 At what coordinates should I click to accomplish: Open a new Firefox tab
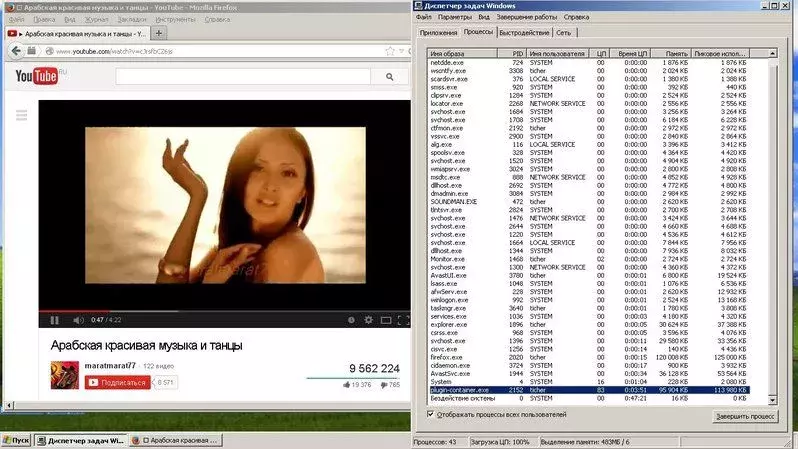click(159, 33)
